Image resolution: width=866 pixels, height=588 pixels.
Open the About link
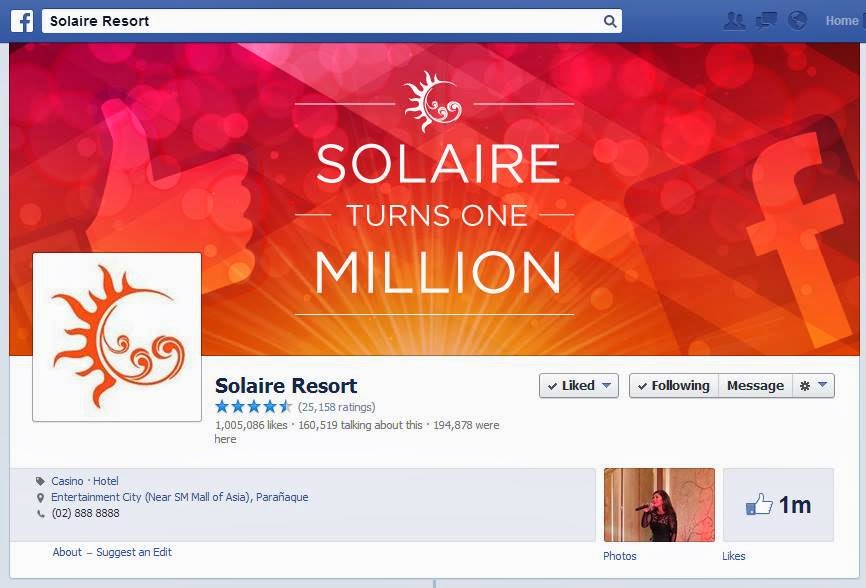(x=67, y=552)
